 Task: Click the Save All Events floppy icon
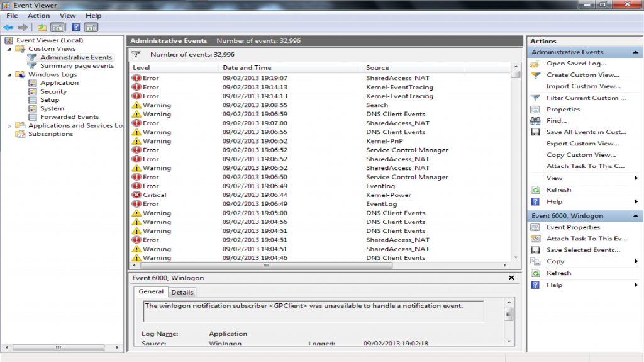[535, 132]
